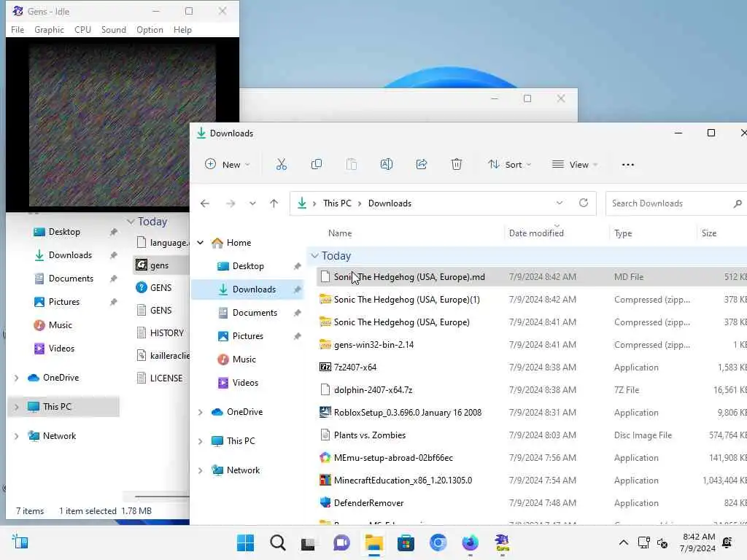Open Widgets at the taskbar's left end

pos(20,542)
